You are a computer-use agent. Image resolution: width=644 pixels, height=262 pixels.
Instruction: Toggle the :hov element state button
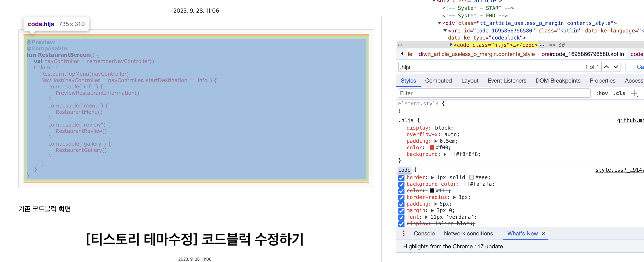(x=601, y=93)
